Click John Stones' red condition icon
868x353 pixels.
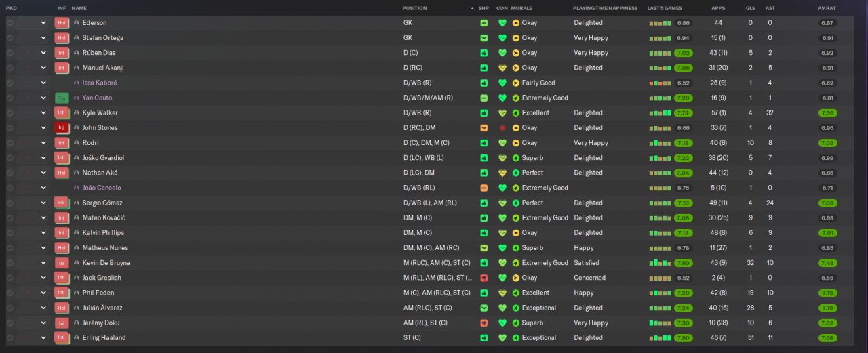click(502, 127)
